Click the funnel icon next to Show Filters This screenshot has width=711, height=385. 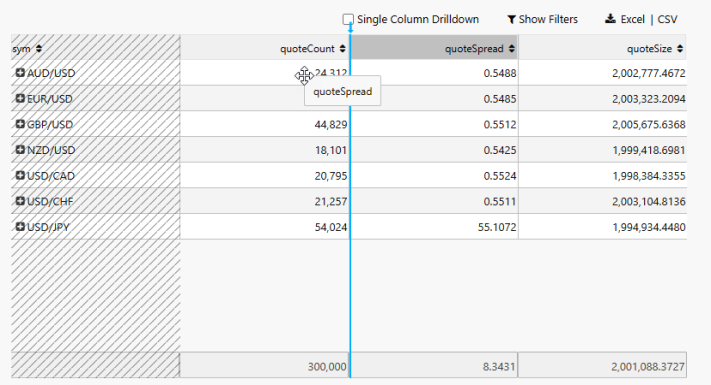[x=511, y=19]
